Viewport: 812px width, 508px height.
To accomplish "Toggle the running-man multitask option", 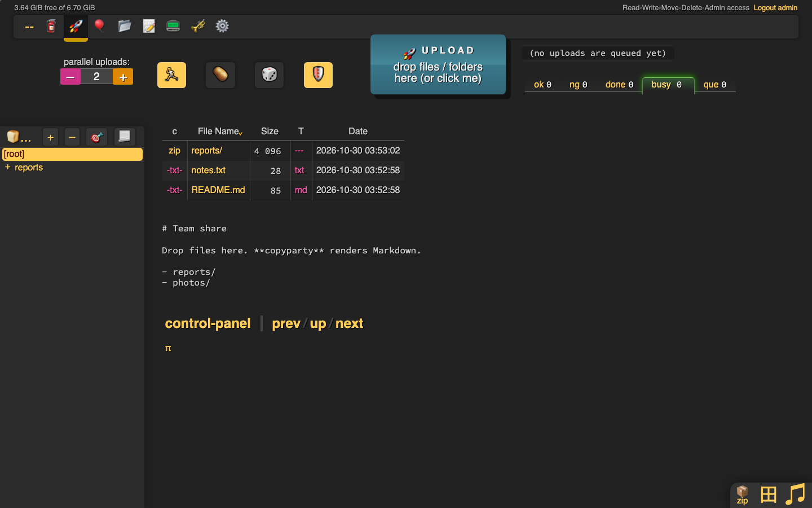I will (171, 75).
